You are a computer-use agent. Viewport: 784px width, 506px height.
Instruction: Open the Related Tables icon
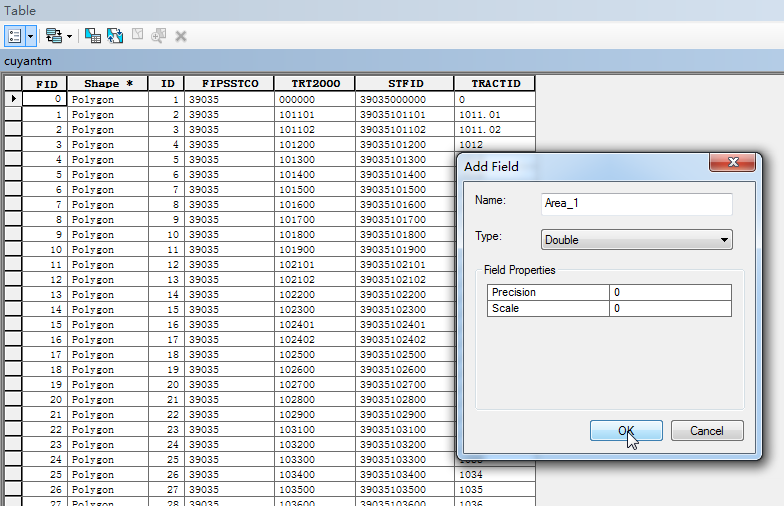point(54,36)
